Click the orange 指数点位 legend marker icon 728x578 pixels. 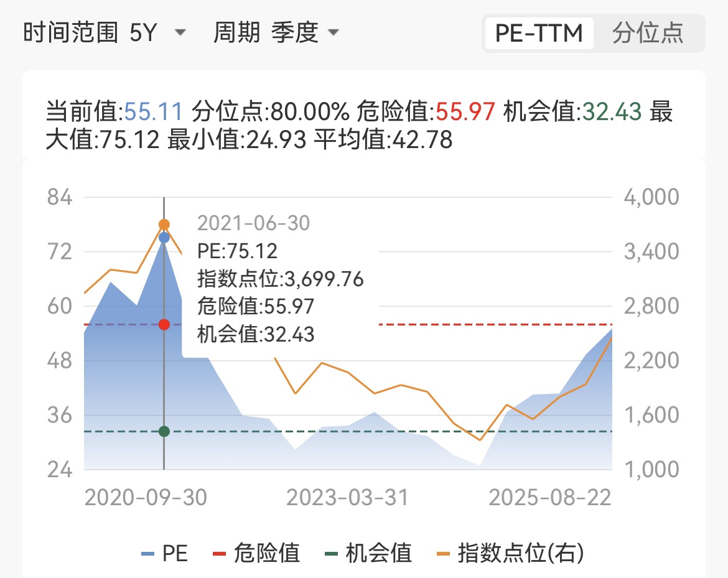pos(444,554)
